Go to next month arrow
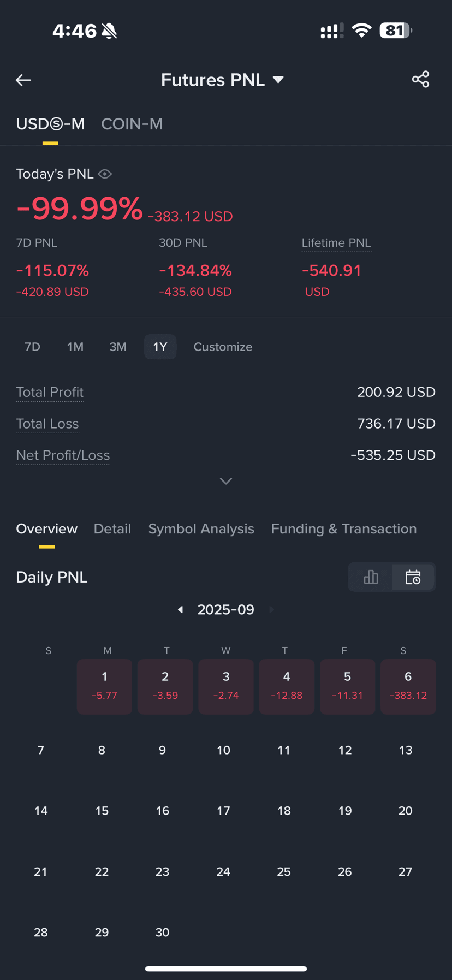The image size is (452, 980). click(x=271, y=609)
